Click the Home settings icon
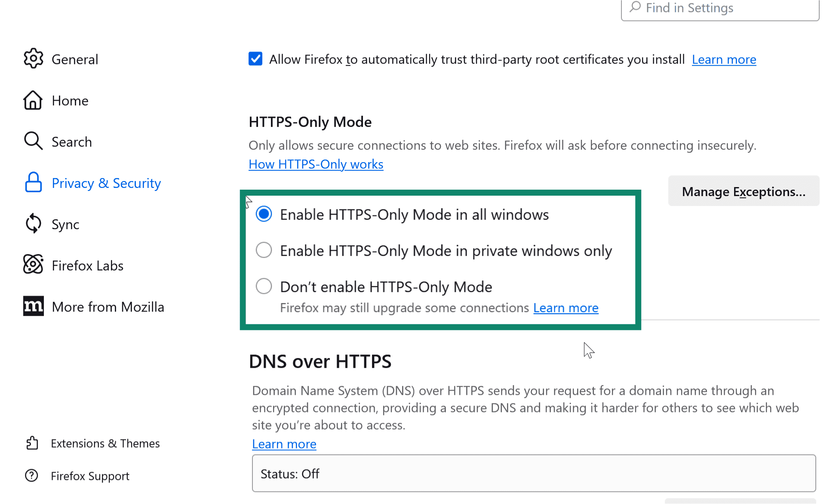 tap(34, 100)
